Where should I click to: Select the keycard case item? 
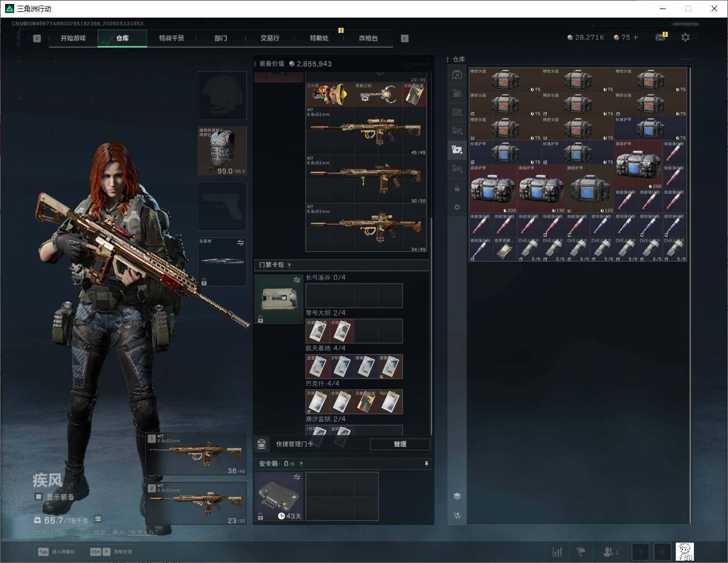(x=278, y=299)
